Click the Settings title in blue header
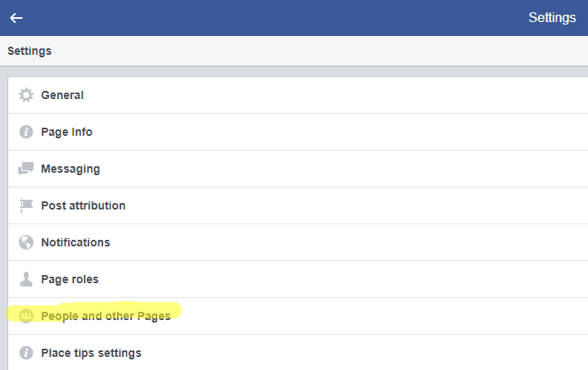This screenshot has height=370, width=588. pyautogui.click(x=552, y=18)
